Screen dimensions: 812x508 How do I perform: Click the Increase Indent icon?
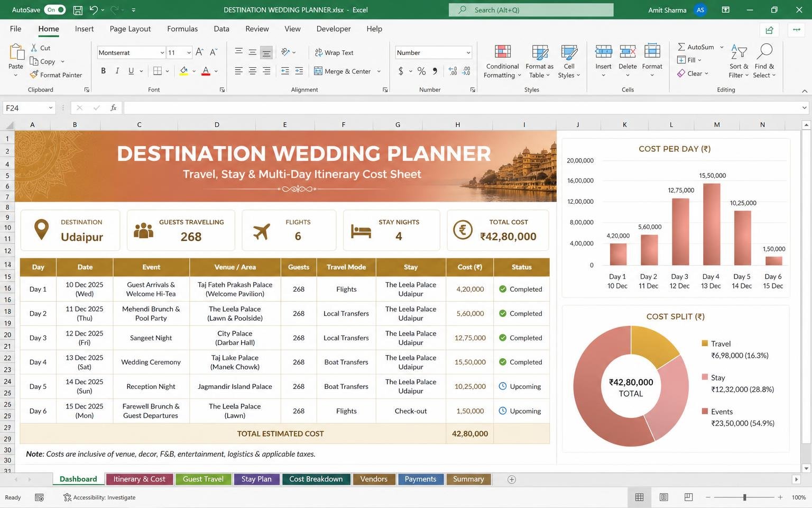(299, 71)
